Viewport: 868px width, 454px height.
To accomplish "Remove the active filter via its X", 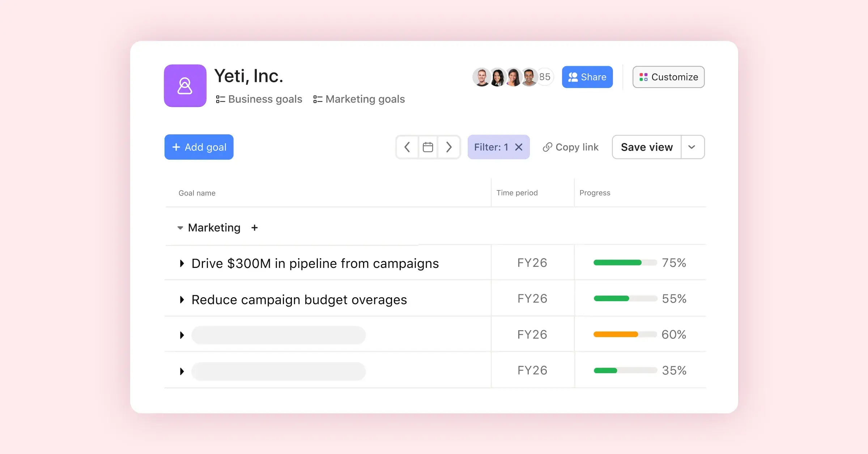I will (519, 147).
